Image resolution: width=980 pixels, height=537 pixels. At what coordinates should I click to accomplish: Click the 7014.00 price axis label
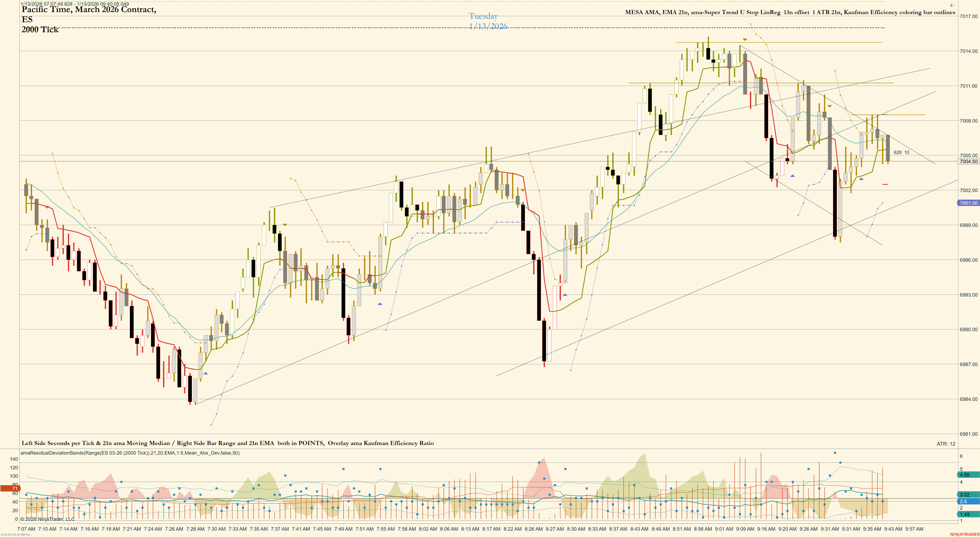(968, 51)
